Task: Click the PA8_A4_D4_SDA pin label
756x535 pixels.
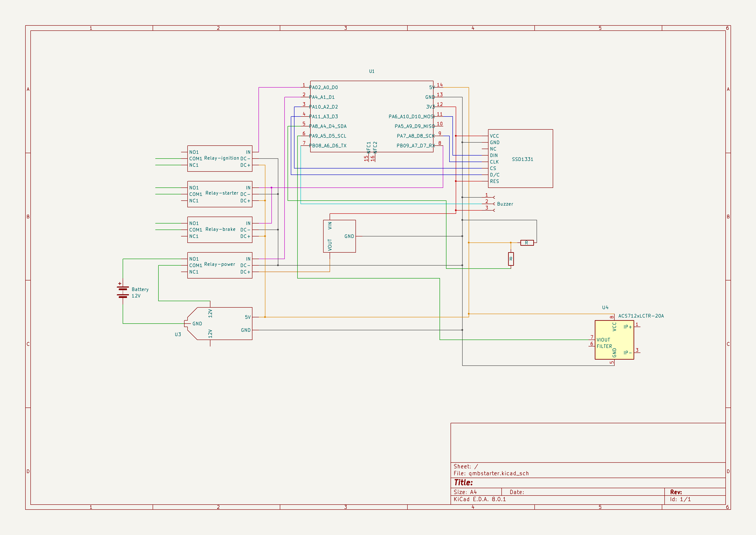Action: tap(328, 126)
